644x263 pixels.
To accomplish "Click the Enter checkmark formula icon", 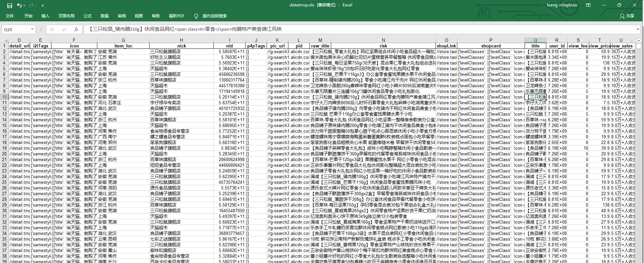I will (x=64, y=29).
